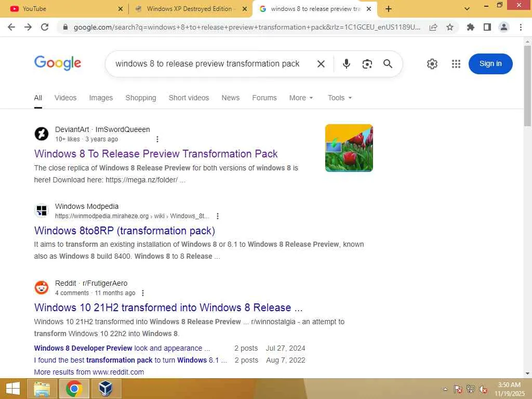Click the search query input field
Screen dimensions: 532x399
207,64
